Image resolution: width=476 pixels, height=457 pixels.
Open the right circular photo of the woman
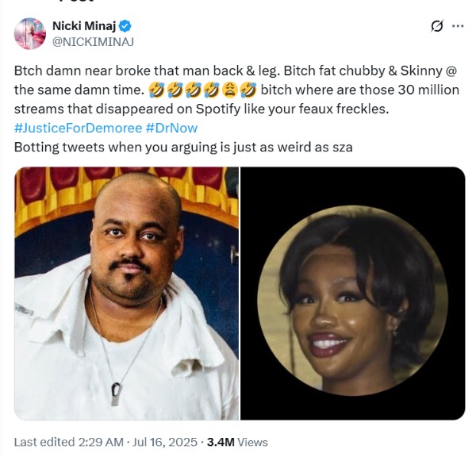352,294
